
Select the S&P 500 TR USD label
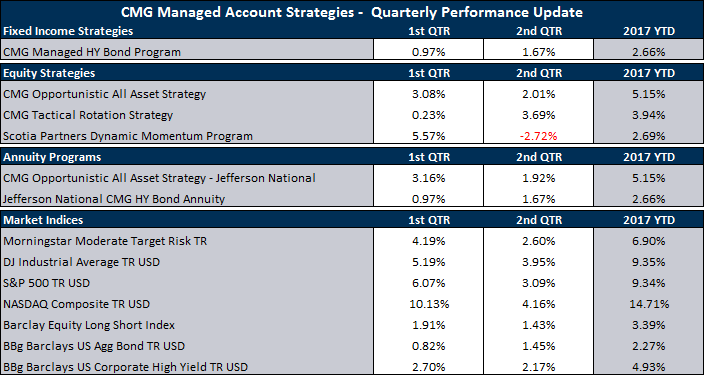coord(46,283)
